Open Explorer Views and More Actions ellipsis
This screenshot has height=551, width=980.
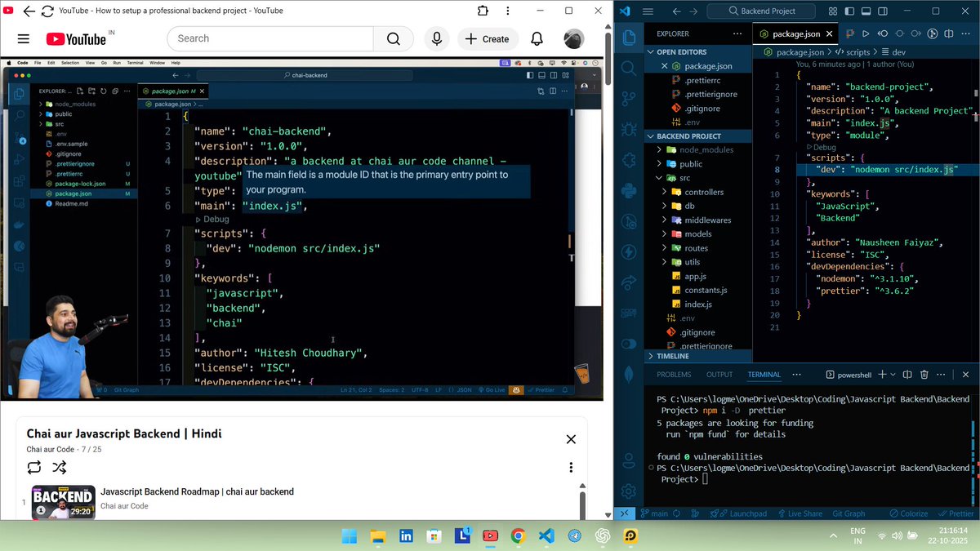pyautogui.click(x=737, y=33)
